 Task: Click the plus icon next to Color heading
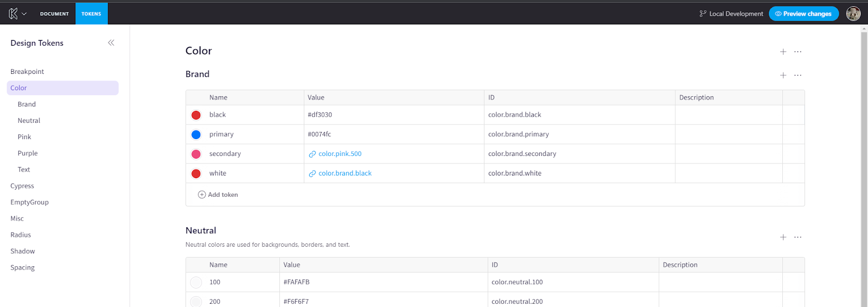point(783,52)
